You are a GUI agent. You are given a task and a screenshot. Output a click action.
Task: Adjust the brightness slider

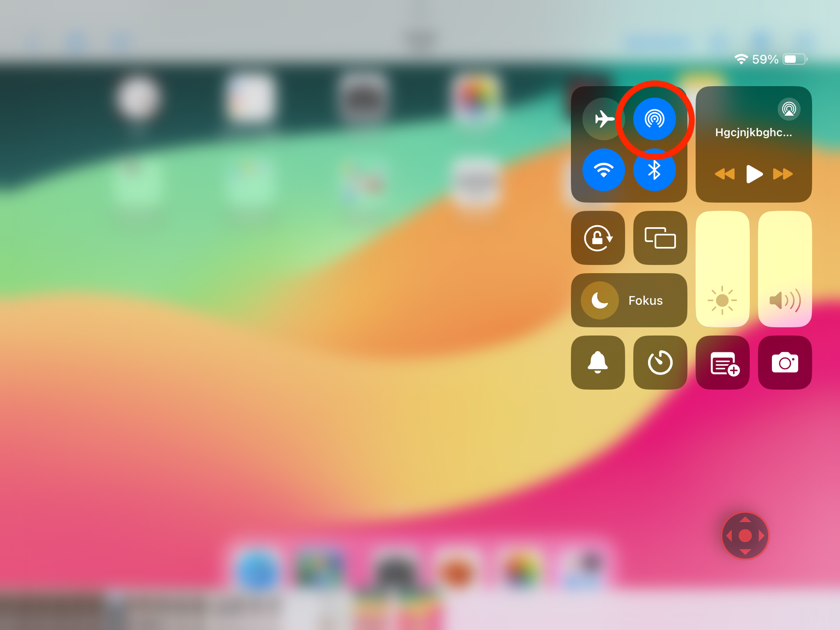tap(722, 269)
